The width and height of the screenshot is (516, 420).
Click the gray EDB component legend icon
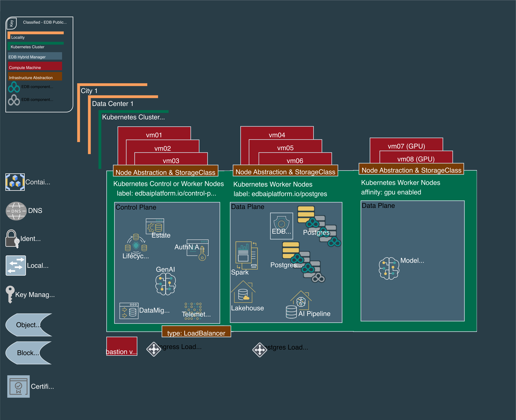14,100
